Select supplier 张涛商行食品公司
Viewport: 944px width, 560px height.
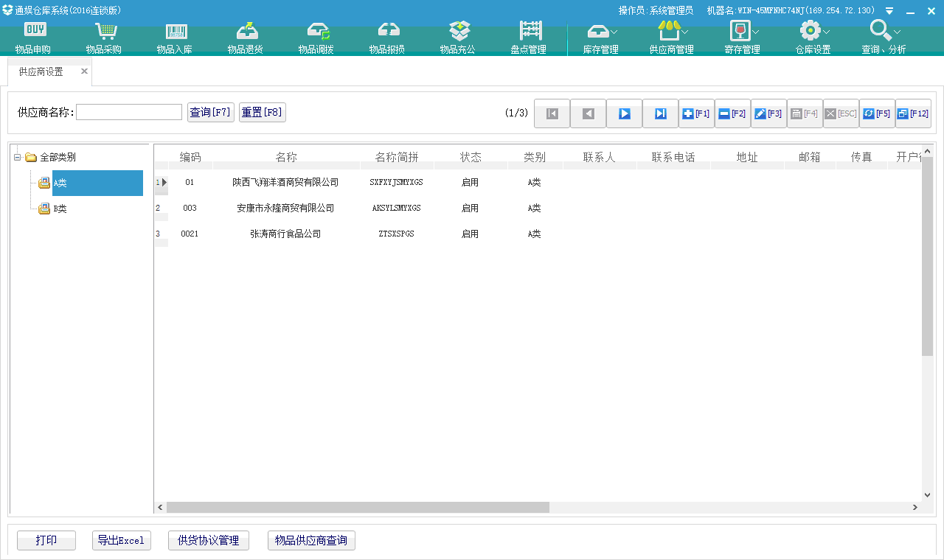click(x=285, y=234)
